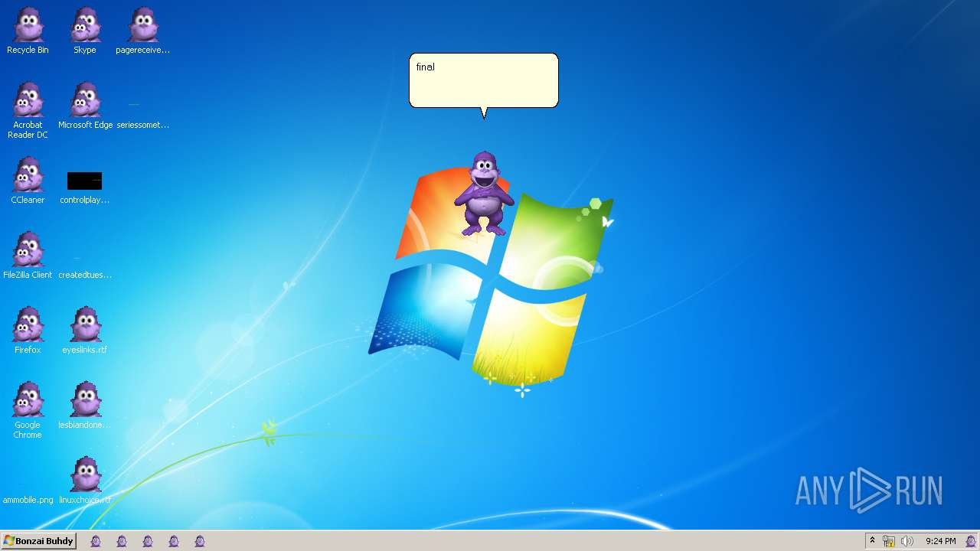980x551 pixels.
Task: Click the quick launch Bonzi icon nearest Start
Action: [96, 541]
